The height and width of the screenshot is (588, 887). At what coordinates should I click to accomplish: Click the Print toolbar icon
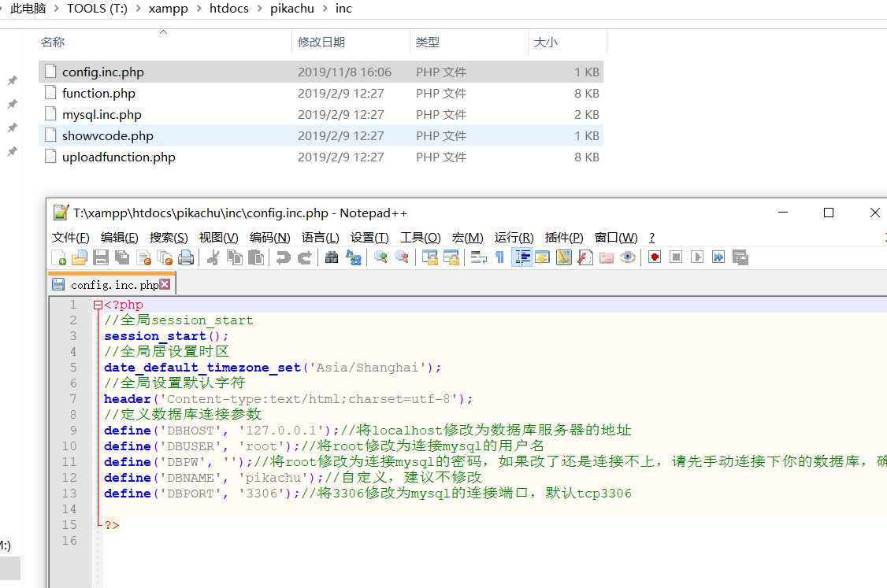coord(186,258)
